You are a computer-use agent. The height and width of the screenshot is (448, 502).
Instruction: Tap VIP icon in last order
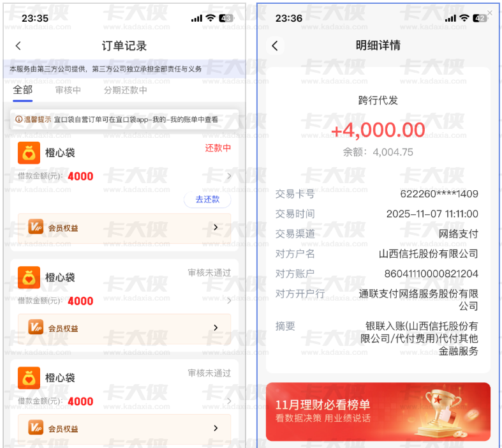36,428
